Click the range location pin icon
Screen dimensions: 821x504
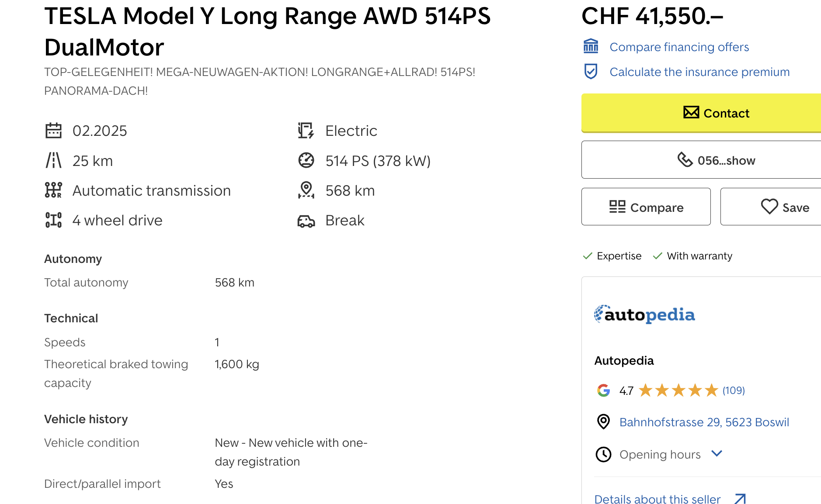(306, 190)
